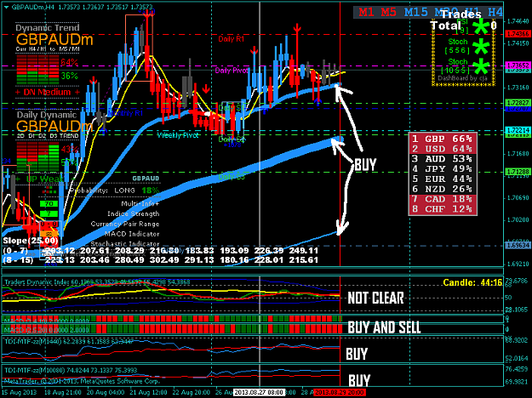Click the DashBoard by cja credit text
Image resolution: width=532 pixels, height=398 pixels.
point(462,78)
